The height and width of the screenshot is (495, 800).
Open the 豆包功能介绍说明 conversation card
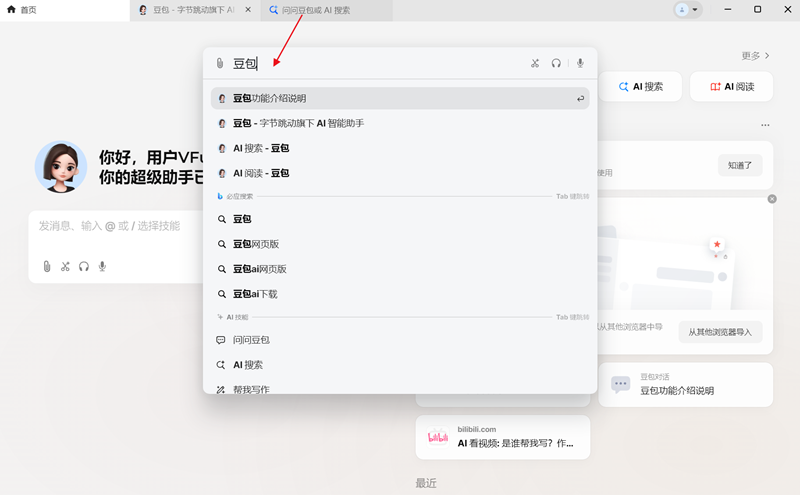(685, 385)
